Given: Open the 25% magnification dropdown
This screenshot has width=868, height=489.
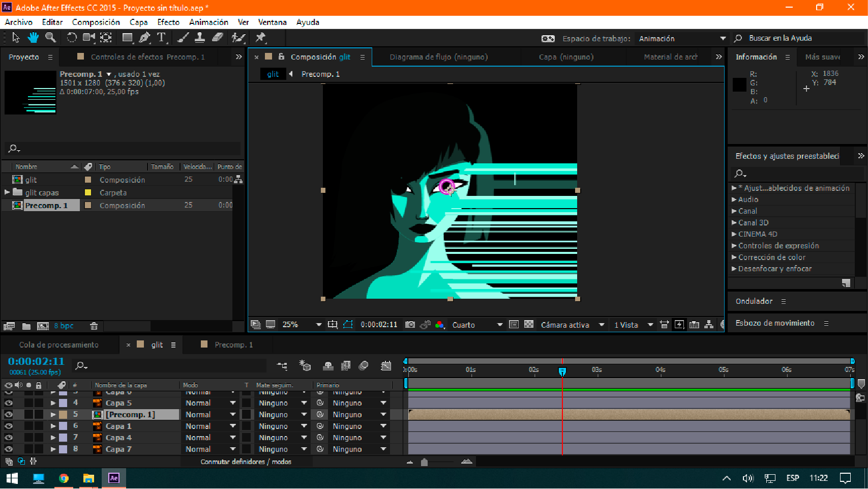Looking at the screenshot, I should (x=302, y=325).
